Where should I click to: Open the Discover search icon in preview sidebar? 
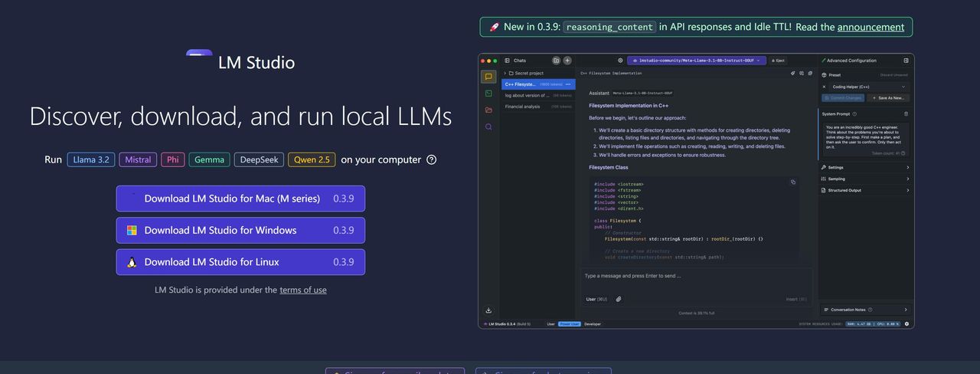coord(488,126)
